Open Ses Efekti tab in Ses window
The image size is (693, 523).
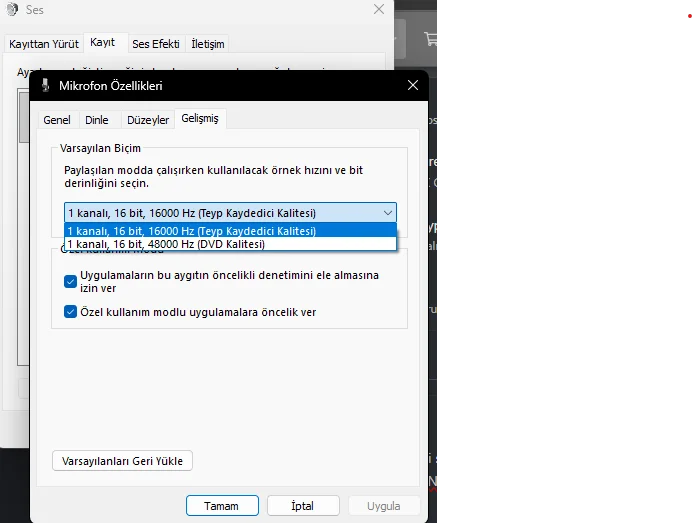pos(156,44)
